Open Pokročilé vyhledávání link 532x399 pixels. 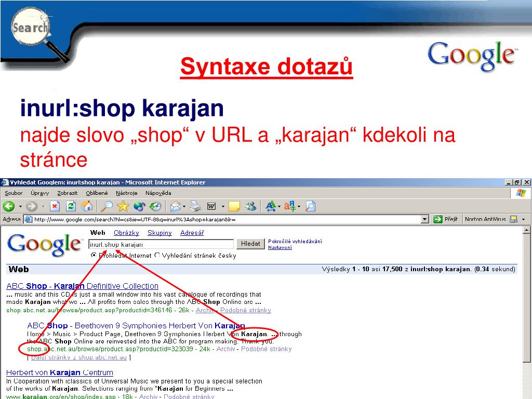(295, 241)
